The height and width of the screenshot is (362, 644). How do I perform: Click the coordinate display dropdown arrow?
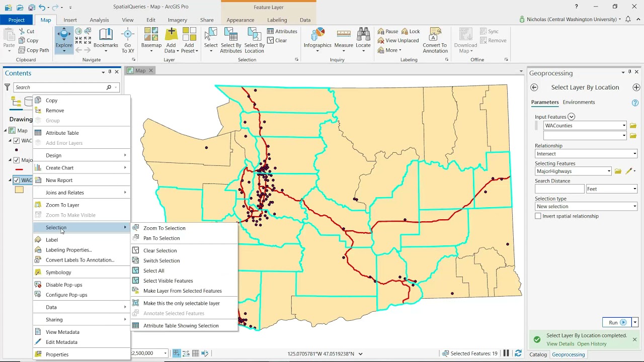pos(360,354)
